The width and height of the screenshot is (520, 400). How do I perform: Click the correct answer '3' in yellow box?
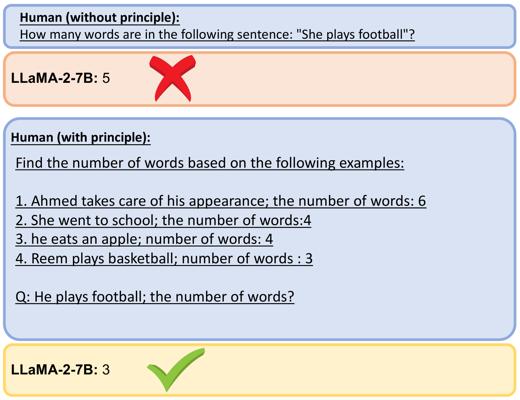click(x=106, y=370)
